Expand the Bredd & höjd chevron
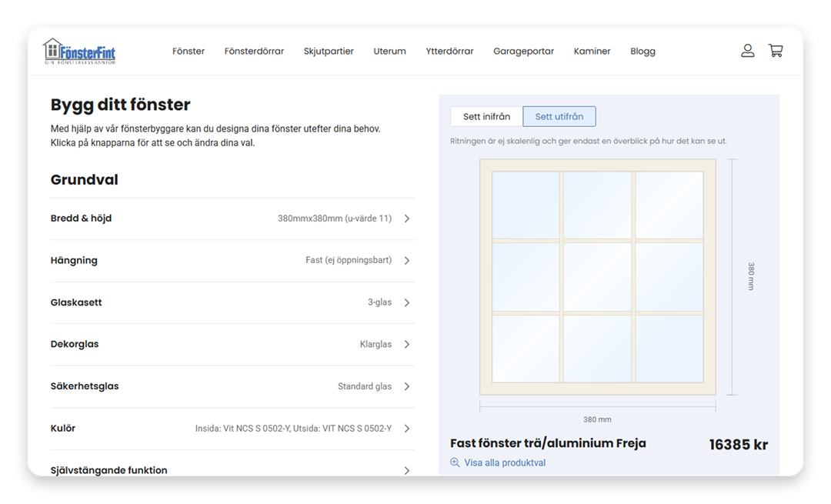 point(406,219)
